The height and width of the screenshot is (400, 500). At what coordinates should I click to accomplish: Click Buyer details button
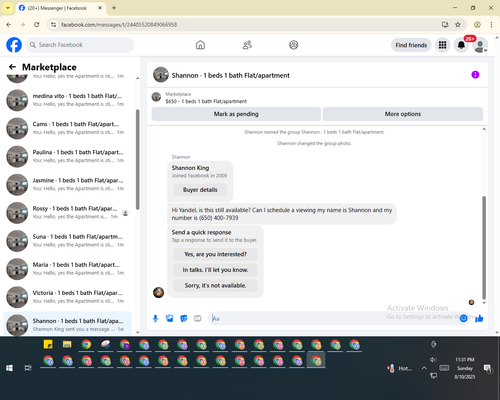coord(200,190)
